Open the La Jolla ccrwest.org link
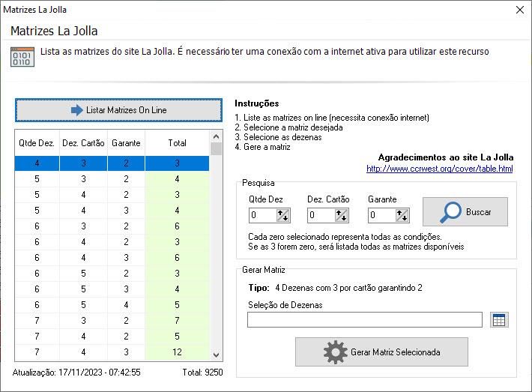532x392 pixels. tap(440, 169)
